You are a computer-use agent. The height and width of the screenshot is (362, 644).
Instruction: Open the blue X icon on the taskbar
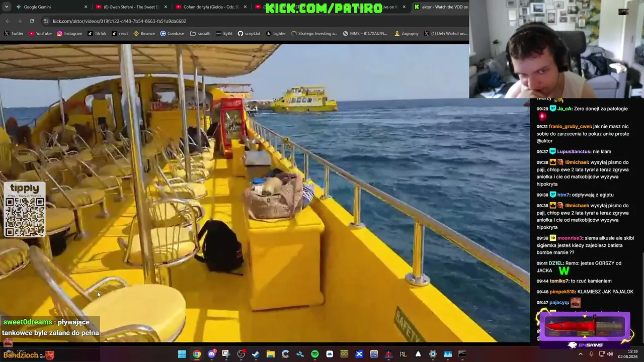tap(359, 354)
